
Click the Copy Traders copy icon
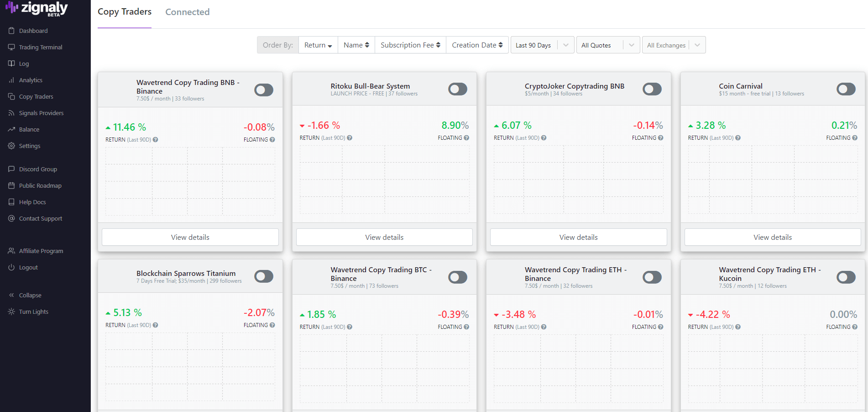(x=11, y=96)
